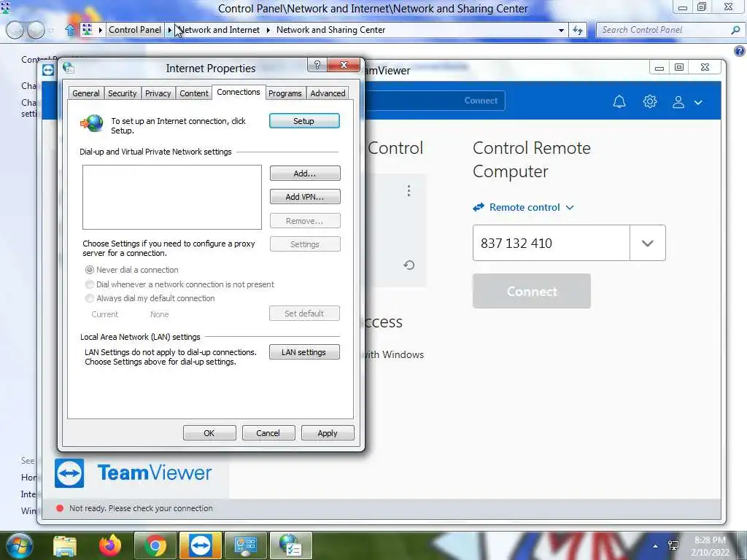Open the address bar history dropdown arrow
Viewport: 747px width, 560px height.
[561, 30]
